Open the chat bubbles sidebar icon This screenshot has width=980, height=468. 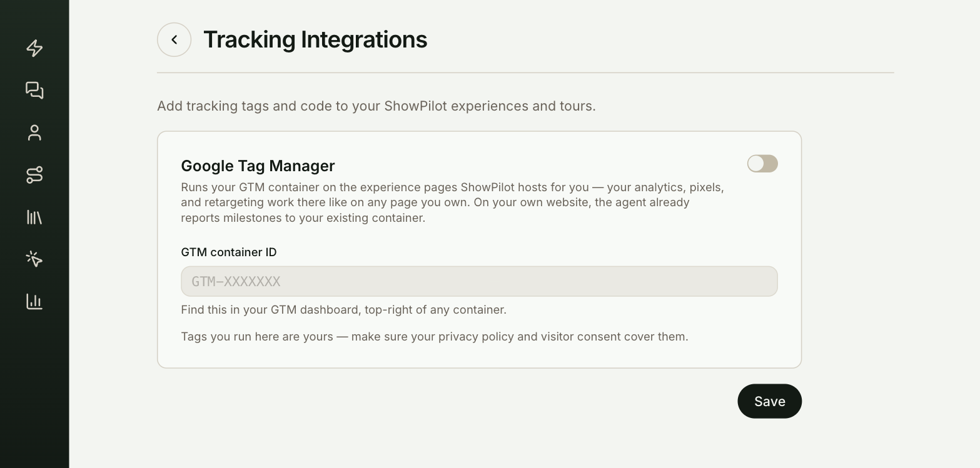[34, 91]
